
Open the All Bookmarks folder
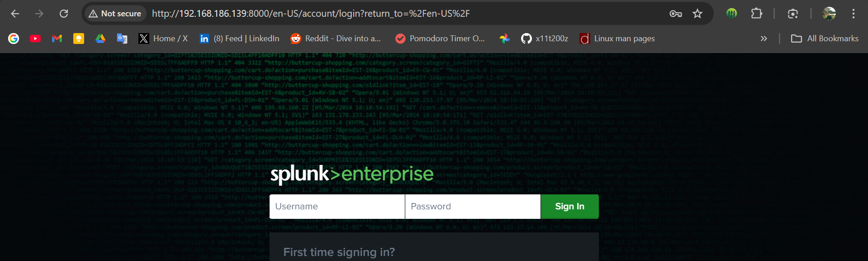(x=825, y=39)
